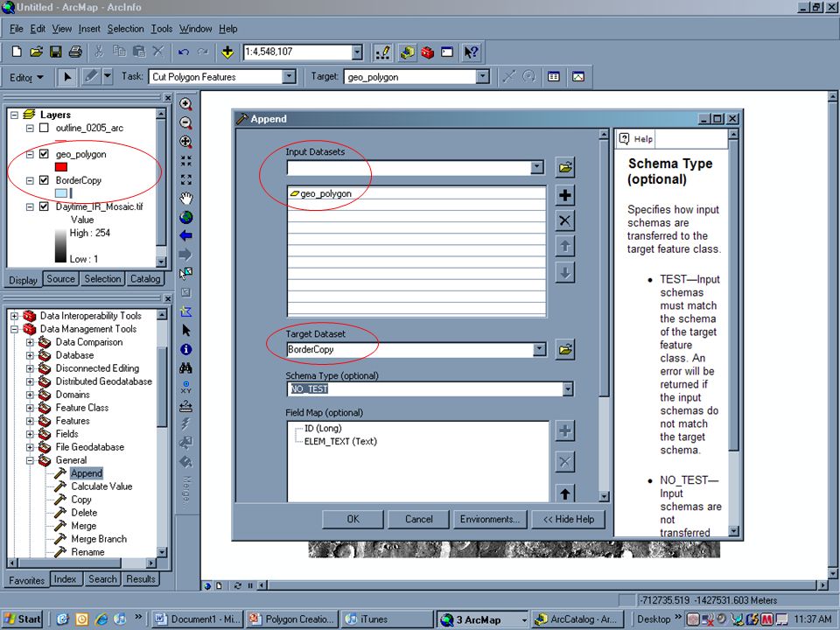Click the Undo arrow icon
The image size is (840, 630).
[183, 52]
